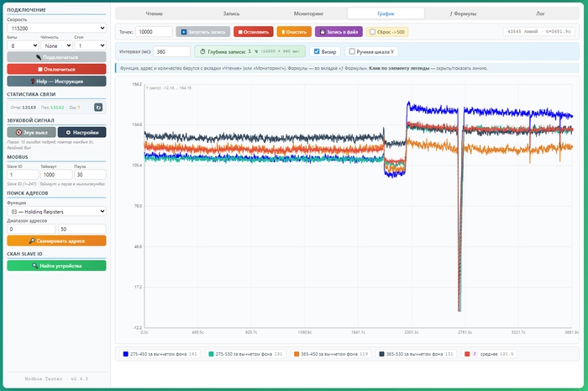Open the Чётность dropdown showing None
Screen dimensions: 588x391
(x=56, y=45)
